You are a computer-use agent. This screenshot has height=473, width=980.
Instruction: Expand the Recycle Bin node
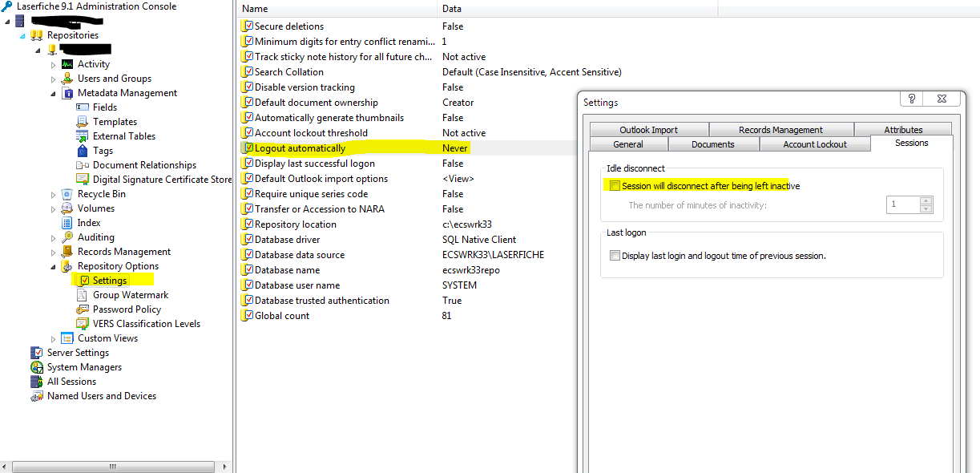(x=54, y=194)
